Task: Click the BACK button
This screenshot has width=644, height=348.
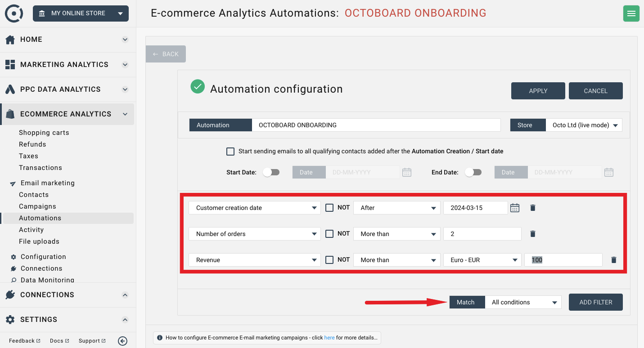Action: pos(166,54)
